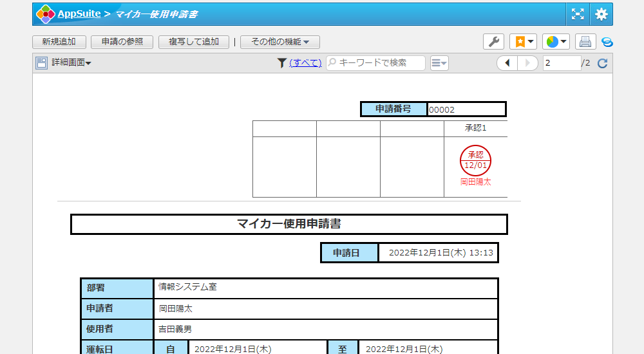Screen dimensions: 644x354
Task: Click the 申請の参照 button
Action: point(122,42)
